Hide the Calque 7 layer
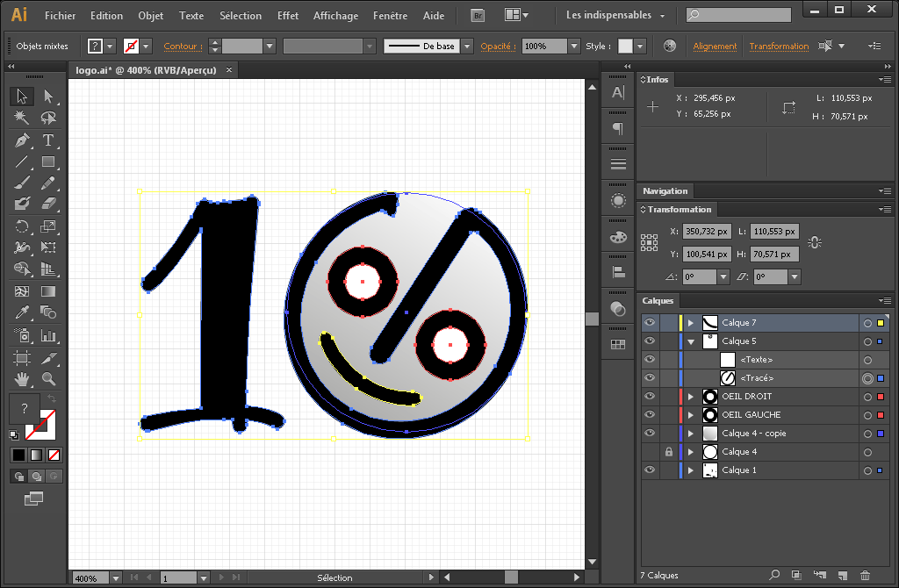The image size is (899, 588). tap(650, 323)
